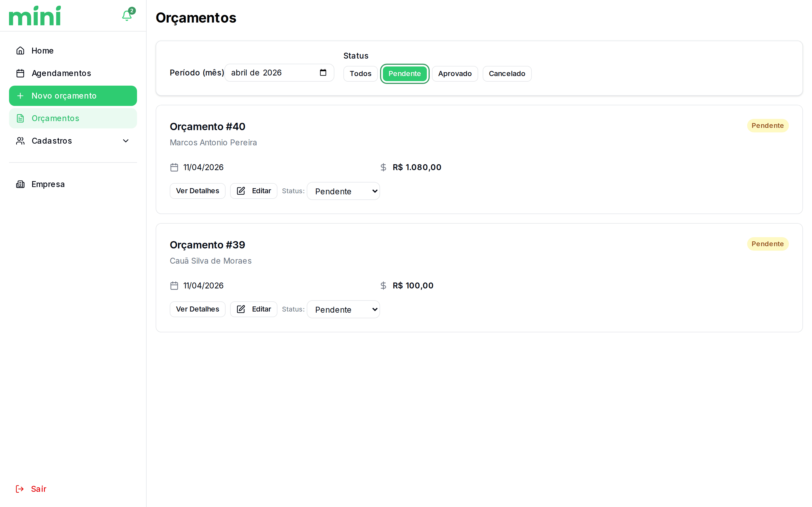
Task: Click the Pendente badge on Orçamento #40
Action: [767, 126]
